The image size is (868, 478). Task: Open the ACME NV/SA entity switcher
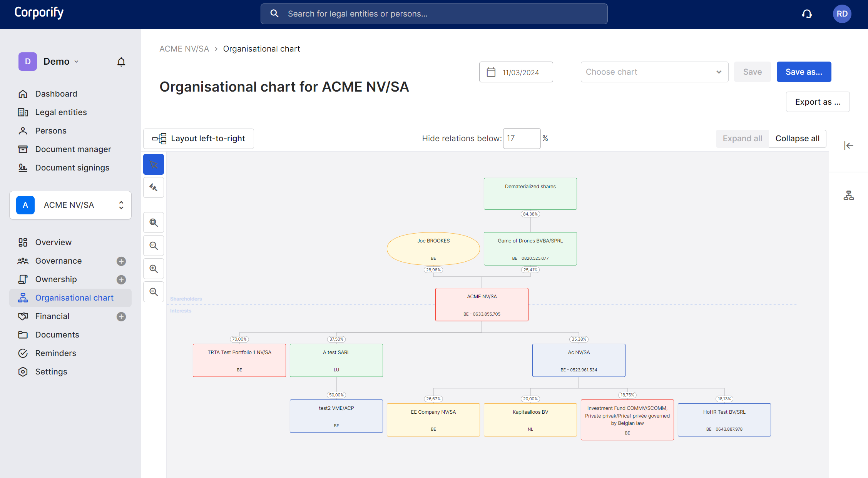pos(70,205)
